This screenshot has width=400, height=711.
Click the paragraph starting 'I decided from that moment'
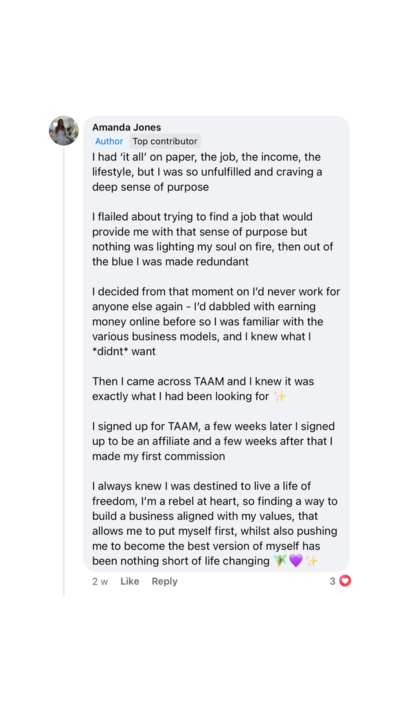click(216, 321)
